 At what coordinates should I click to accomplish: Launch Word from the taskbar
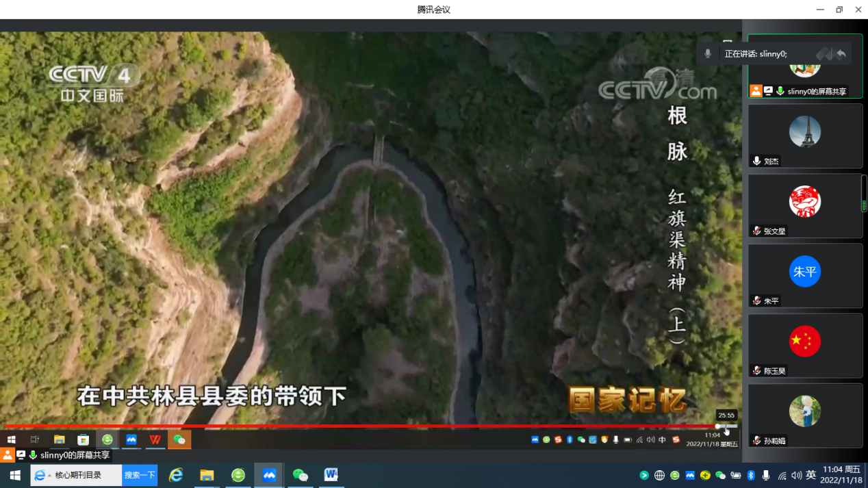tap(331, 475)
